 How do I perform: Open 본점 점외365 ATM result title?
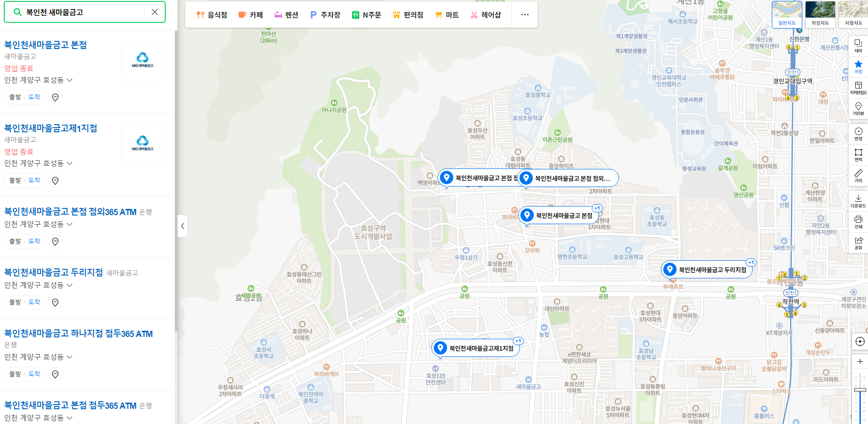coord(70,212)
